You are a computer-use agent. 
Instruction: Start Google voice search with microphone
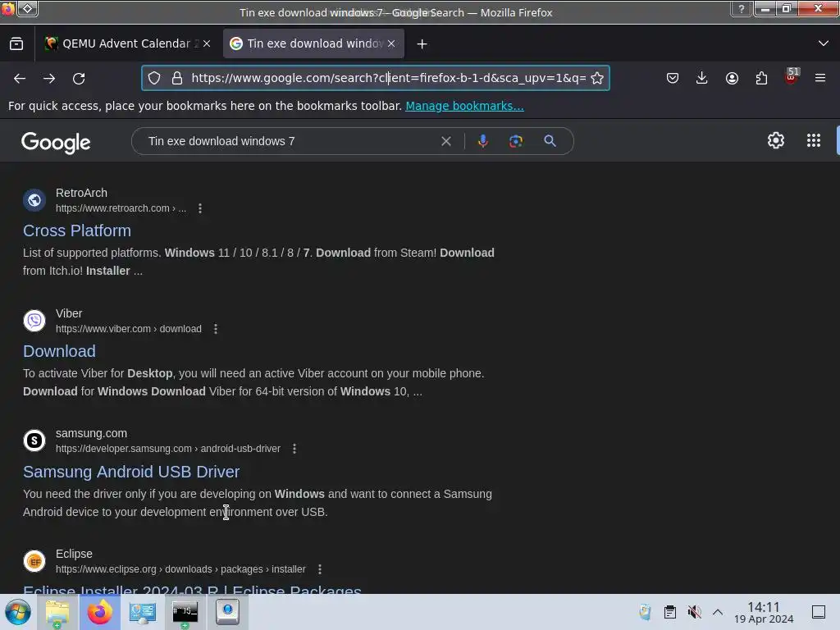click(482, 141)
